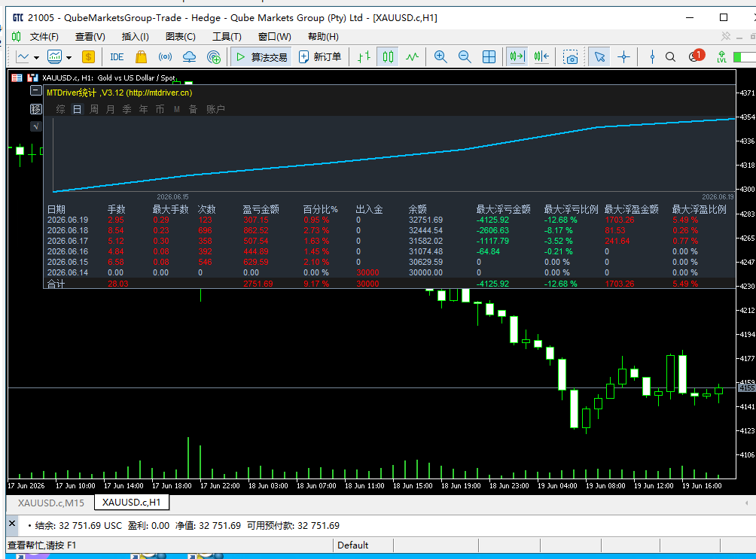Open the chart templates icon
The height and width of the screenshot is (559, 756).
54,57
